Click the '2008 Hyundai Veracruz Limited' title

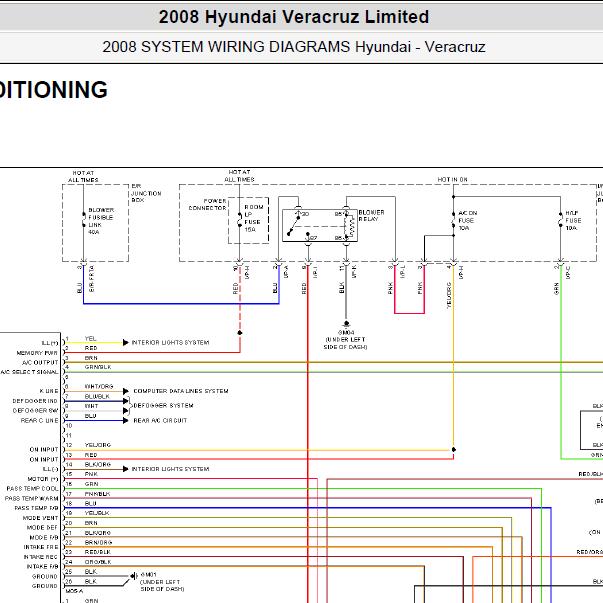[294, 17]
